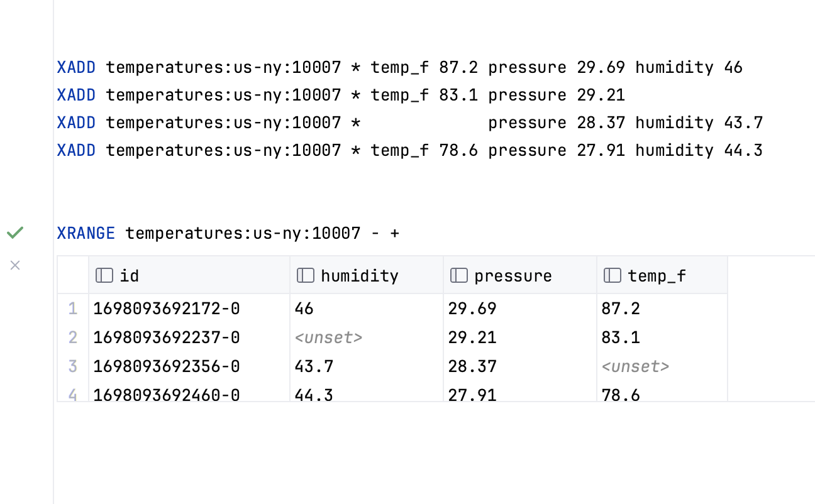Viewport: 815px width, 504px height.
Task: Select the column icon beside temp_f
Action: pos(612,275)
